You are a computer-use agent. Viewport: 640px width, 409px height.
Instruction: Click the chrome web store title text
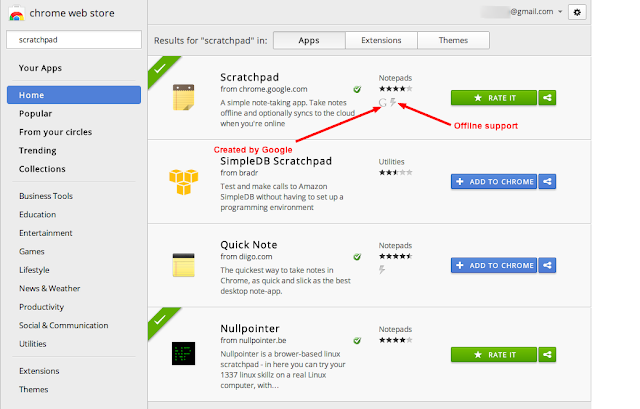pyautogui.click(x=72, y=13)
